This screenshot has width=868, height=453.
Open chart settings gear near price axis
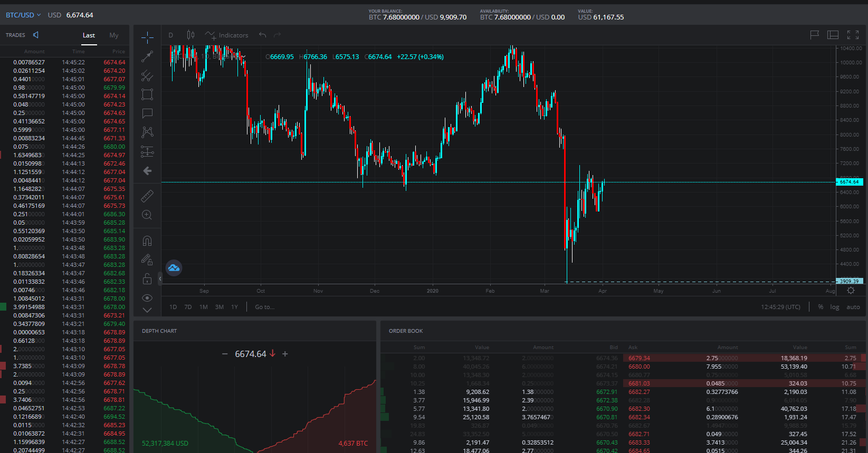pos(851,291)
